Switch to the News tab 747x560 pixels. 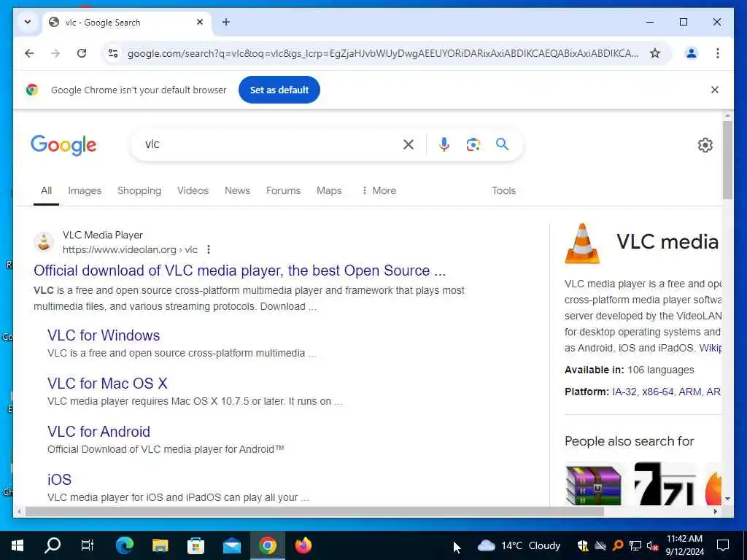click(x=237, y=190)
